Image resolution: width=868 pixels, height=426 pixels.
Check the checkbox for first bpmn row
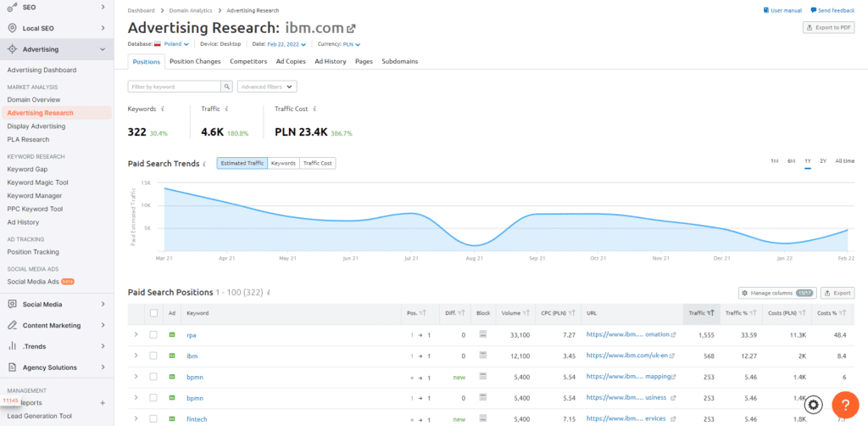click(x=154, y=377)
